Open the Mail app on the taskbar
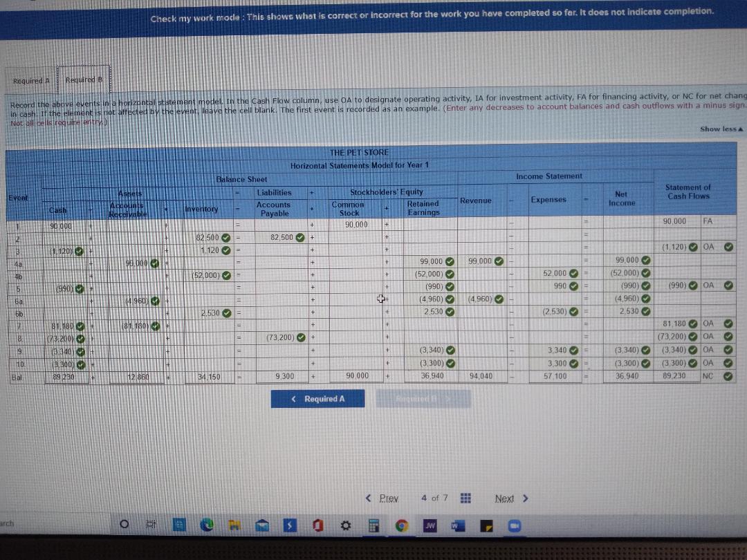The width and height of the screenshot is (747, 560). tap(262, 525)
